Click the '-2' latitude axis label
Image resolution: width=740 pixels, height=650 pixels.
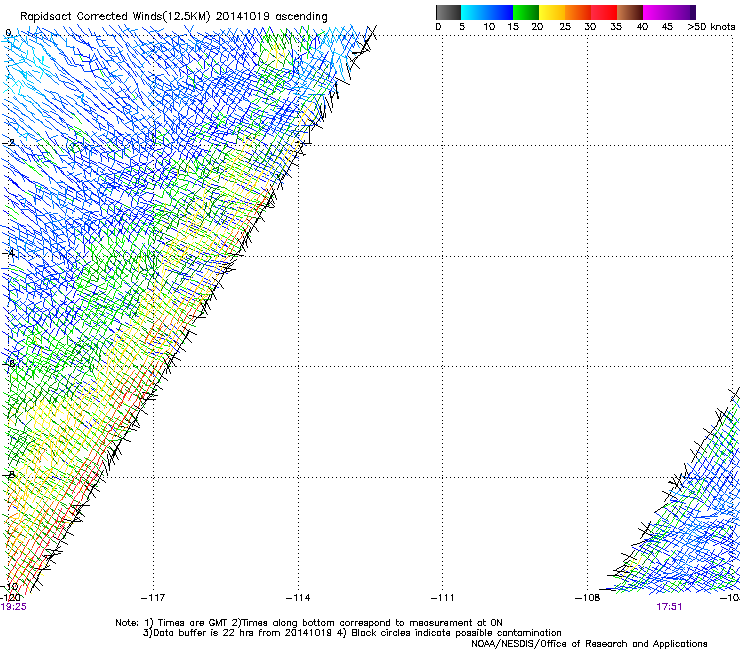click(x=9, y=143)
